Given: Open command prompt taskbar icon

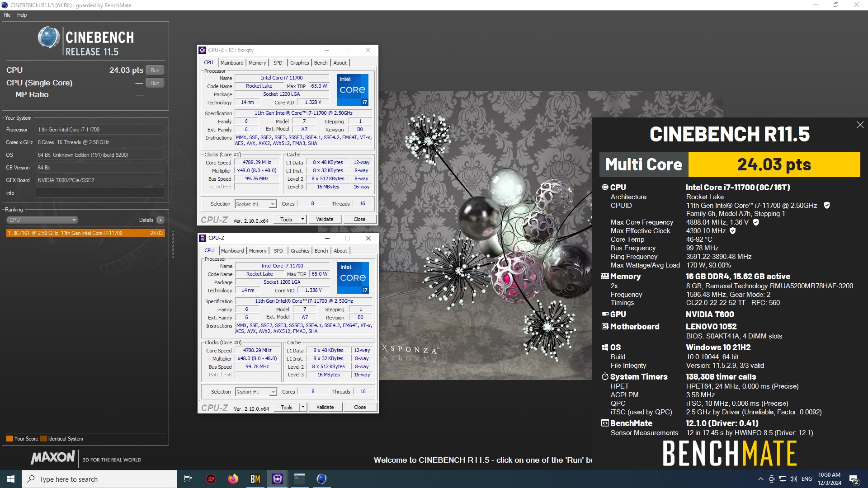Looking at the screenshot, I should coord(300,479).
